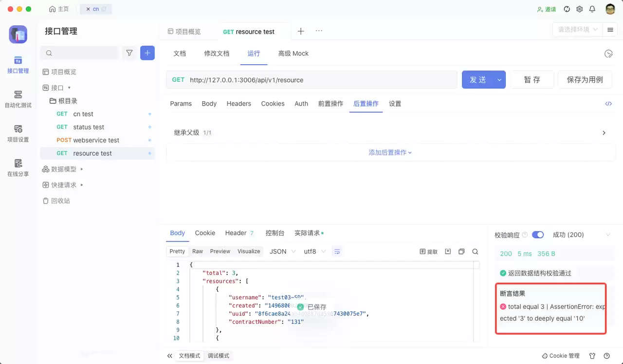Click the 发送 send button
This screenshot has width=623, height=364.
[477, 80]
